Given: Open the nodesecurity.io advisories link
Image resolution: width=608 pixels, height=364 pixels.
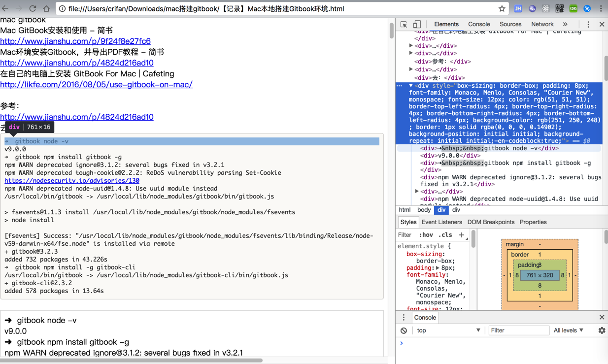Looking at the screenshot, I should (x=72, y=181).
